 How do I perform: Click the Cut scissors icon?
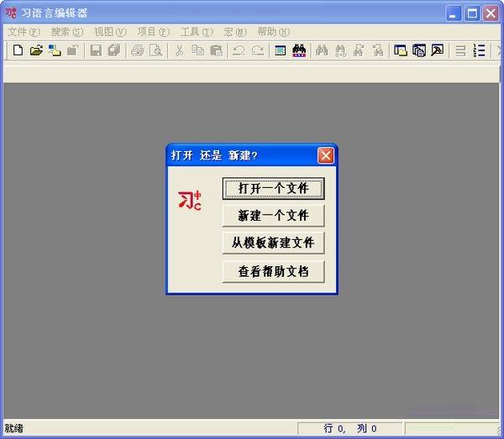(x=180, y=50)
